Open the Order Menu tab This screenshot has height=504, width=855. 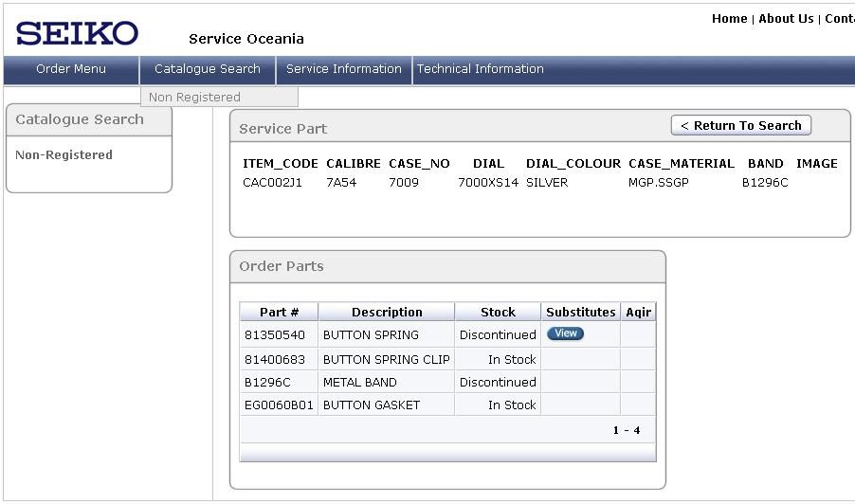pos(71,69)
